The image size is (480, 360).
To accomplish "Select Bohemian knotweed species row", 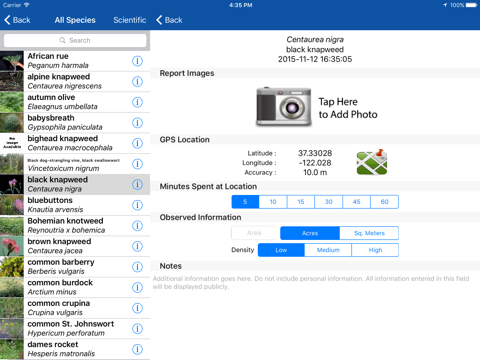I will [x=75, y=226].
